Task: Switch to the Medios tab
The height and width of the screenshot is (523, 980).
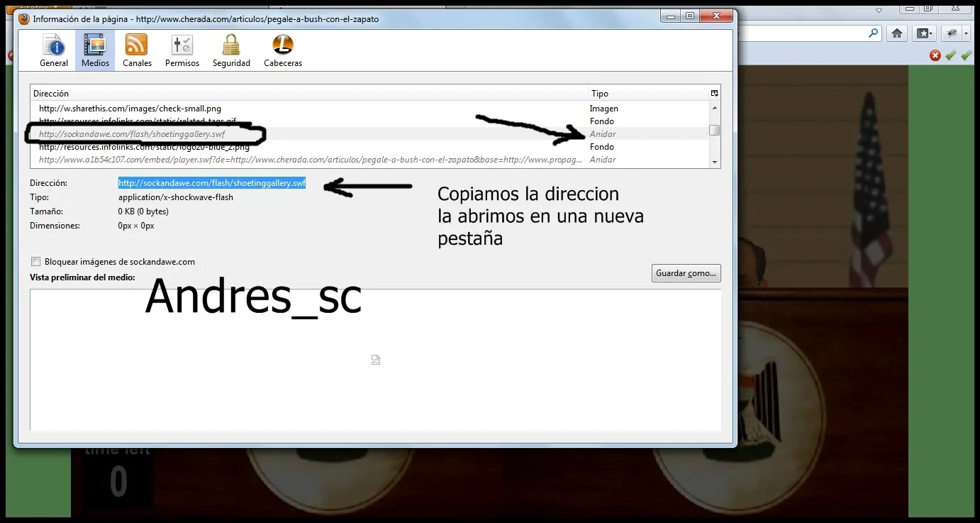Action: click(x=95, y=50)
